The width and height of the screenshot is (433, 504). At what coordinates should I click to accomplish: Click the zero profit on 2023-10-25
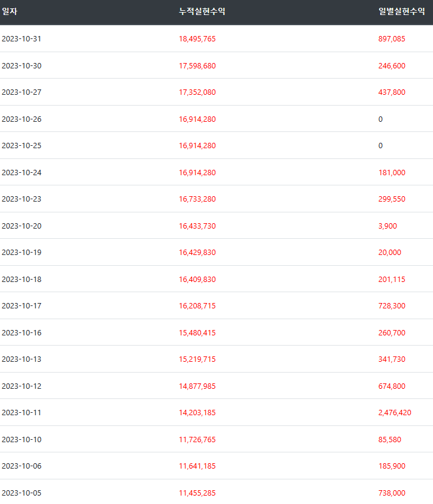[380, 146]
